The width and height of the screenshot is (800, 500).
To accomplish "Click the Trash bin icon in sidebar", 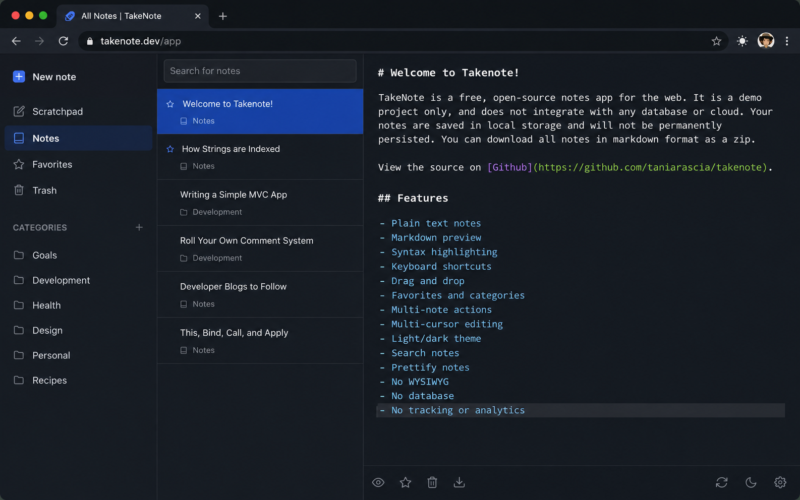I will pyautogui.click(x=19, y=190).
